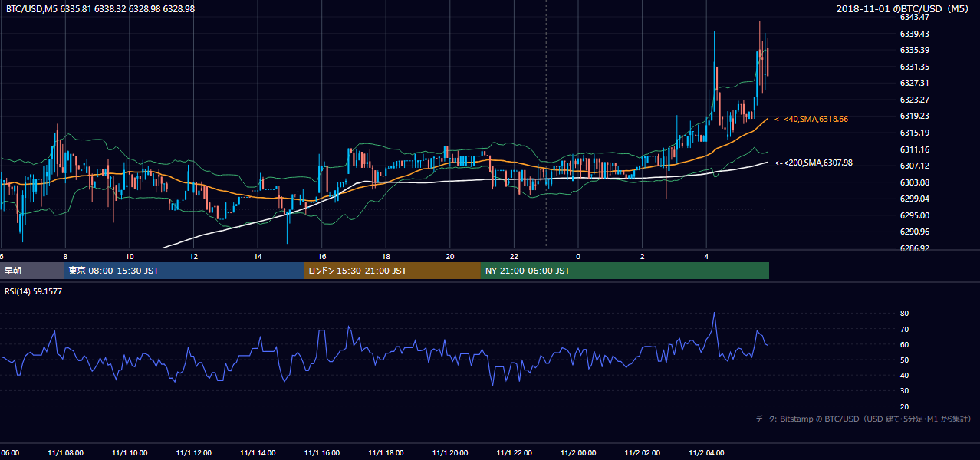The height and width of the screenshot is (460, 980).
Task: Click bottom time label 11/1 14:00
Action: point(258,452)
